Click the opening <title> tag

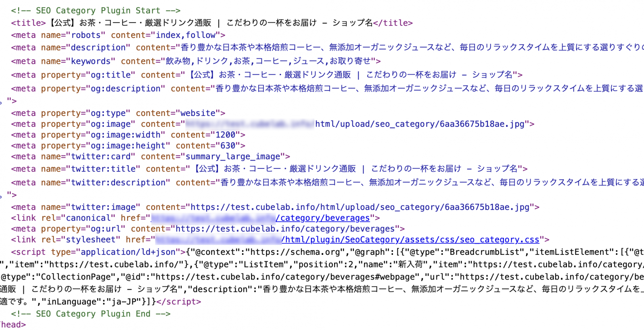29,23
